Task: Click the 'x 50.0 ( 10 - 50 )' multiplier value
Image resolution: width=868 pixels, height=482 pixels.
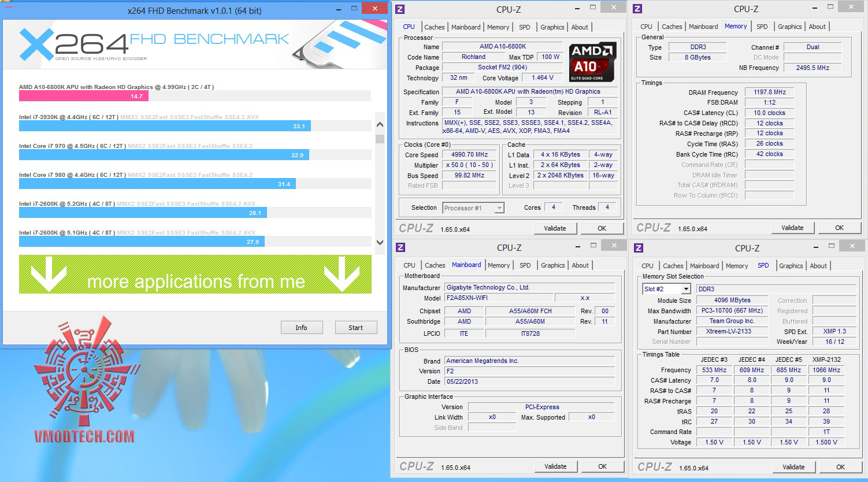Action: (x=470, y=165)
